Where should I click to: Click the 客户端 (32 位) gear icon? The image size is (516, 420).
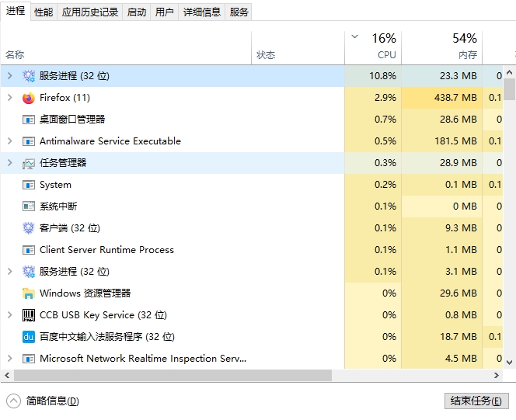(29, 228)
